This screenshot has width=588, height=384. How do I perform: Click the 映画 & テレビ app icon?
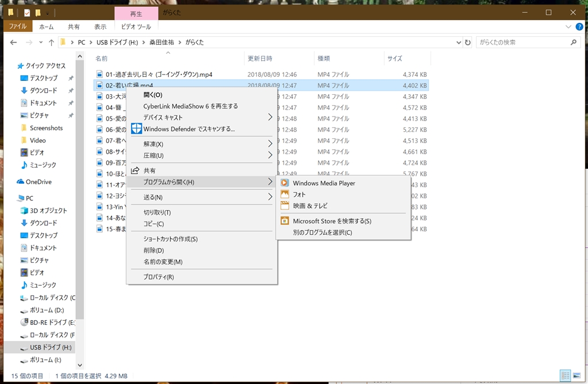click(x=285, y=205)
